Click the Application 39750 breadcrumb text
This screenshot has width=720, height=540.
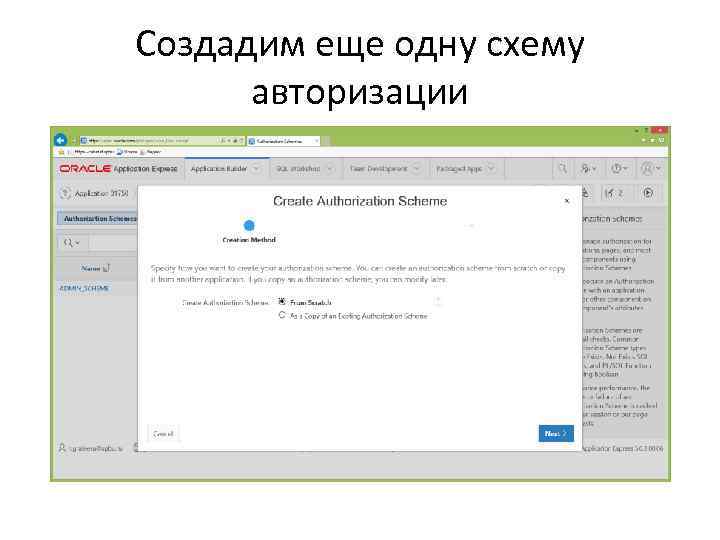click(x=101, y=193)
